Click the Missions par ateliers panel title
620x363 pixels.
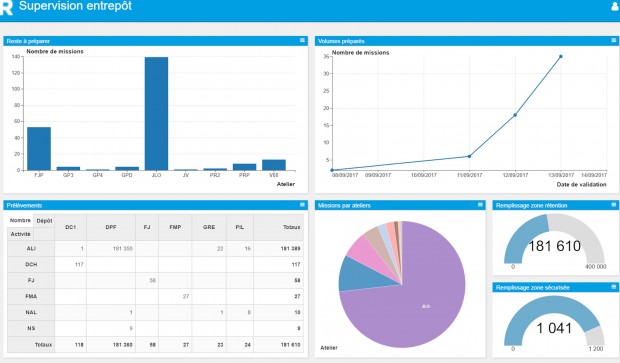(x=344, y=206)
